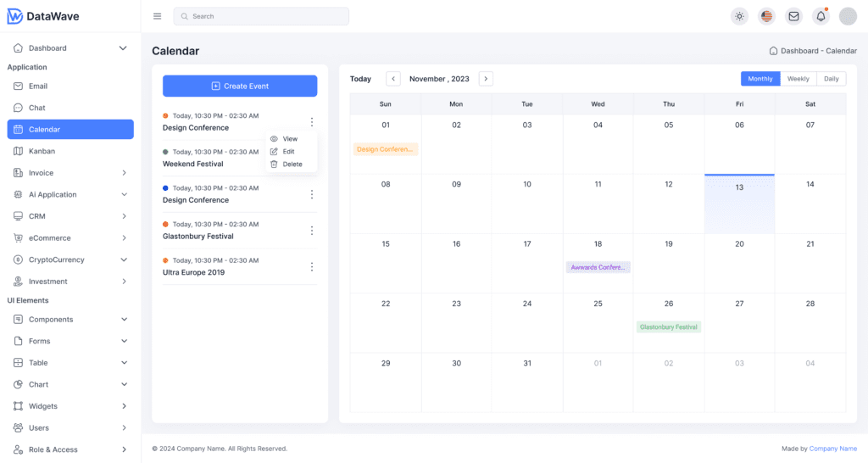
Task: Toggle the light/dark theme sun icon
Action: pos(739,16)
